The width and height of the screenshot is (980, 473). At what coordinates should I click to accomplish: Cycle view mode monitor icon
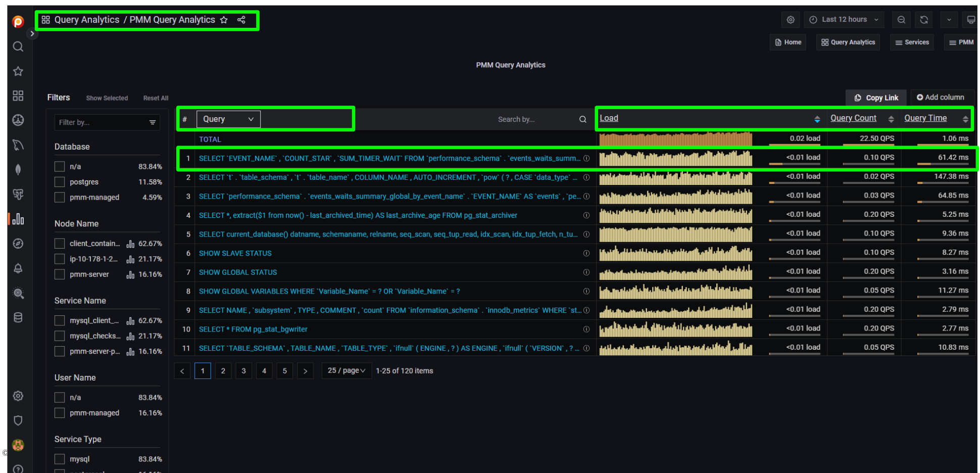click(970, 20)
